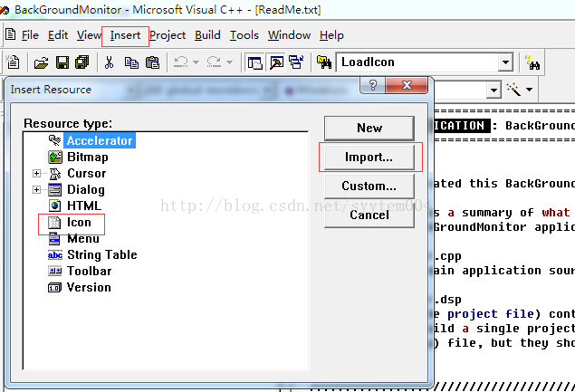Toggle the Workspace window icon
The height and width of the screenshot is (392, 575).
click(254, 62)
